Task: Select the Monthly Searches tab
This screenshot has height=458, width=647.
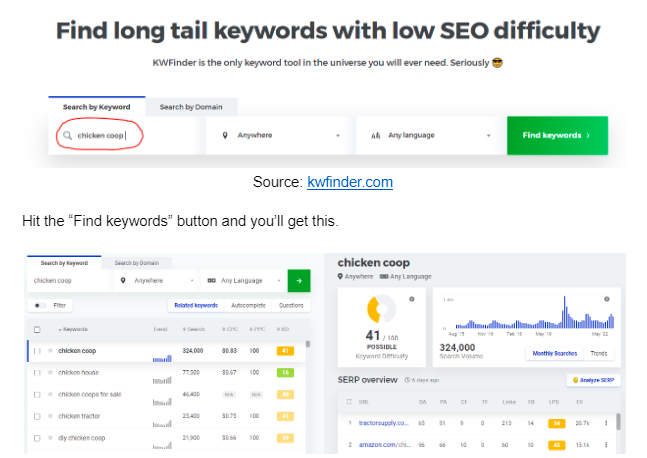Action: tap(555, 354)
